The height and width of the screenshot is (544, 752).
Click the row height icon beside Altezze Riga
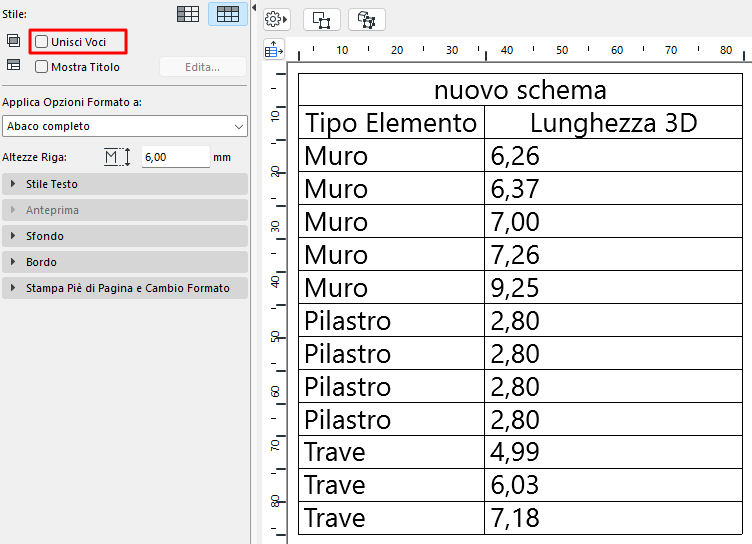[117, 157]
